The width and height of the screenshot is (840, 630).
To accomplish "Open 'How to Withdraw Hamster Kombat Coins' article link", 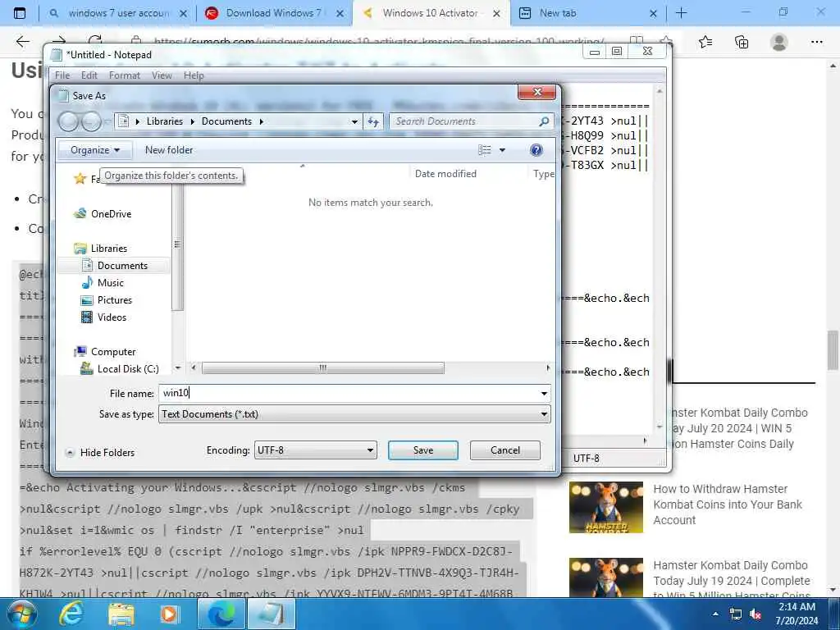I will pyautogui.click(x=728, y=504).
